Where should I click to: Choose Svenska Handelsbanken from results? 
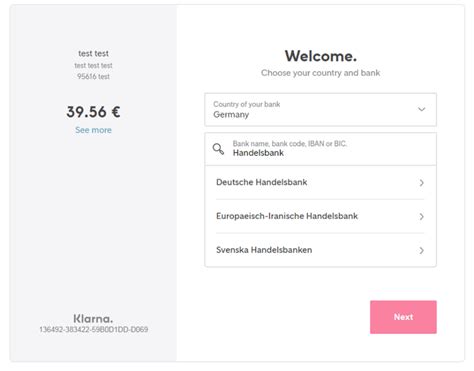click(320, 250)
